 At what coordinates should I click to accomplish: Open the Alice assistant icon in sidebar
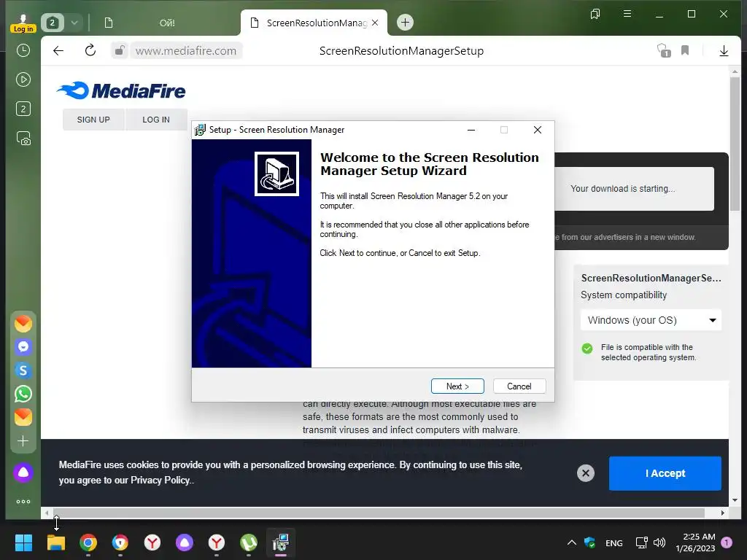23,472
